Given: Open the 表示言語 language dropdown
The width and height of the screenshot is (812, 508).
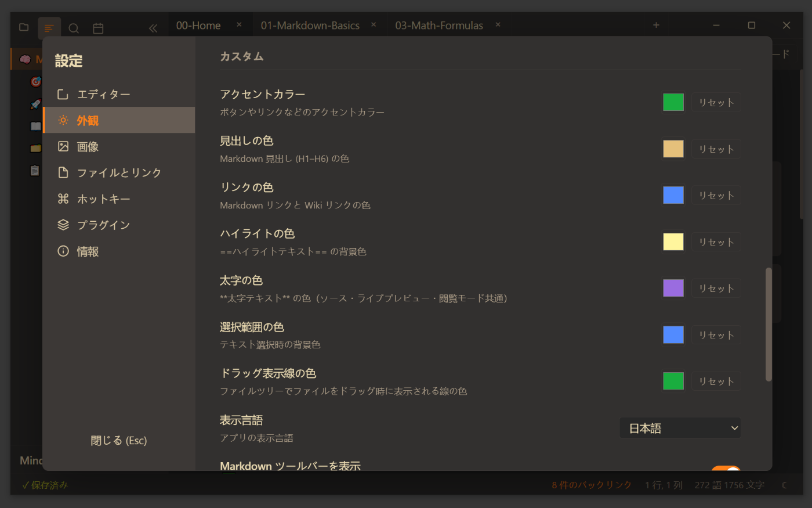Looking at the screenshot, I should pyautogui.click(x=680, y=428).
